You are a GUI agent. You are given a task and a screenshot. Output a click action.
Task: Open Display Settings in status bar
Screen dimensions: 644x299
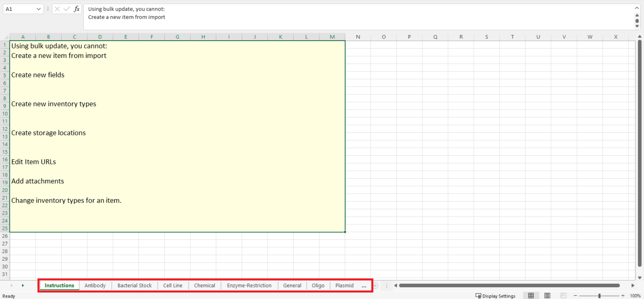(495, 296)
